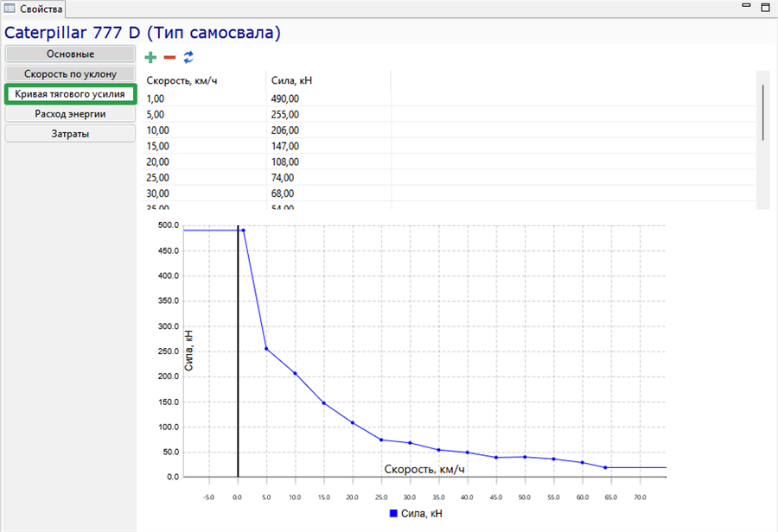The height and width of the screenshot is (532, 778).
Task: Open the Расход энергии section
Action: (70, 113)
